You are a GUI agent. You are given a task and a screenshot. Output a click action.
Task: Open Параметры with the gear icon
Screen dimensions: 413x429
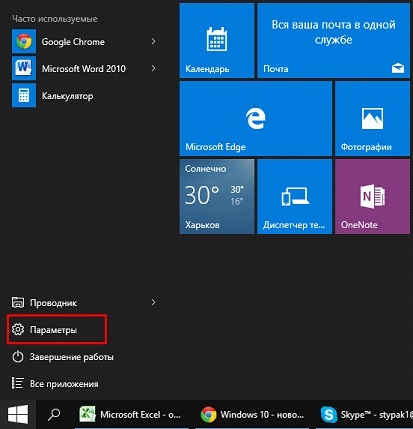(57, 330)
